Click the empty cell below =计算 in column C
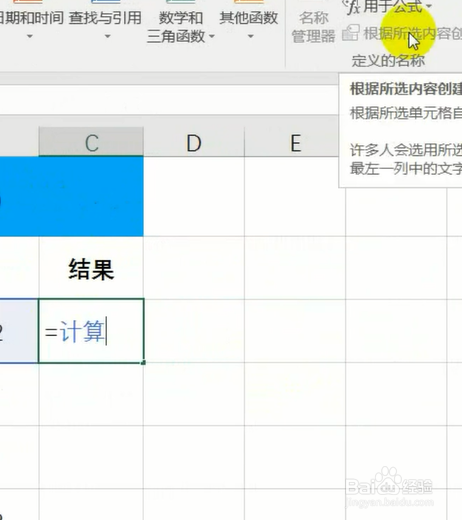Screen dimensions: 462x520 click(x=91, y=394)
